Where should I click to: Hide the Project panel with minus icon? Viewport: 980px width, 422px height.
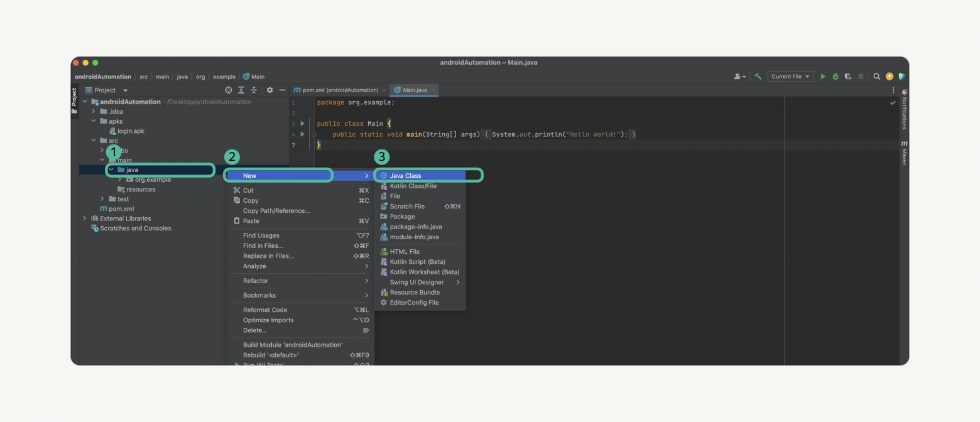coord(283,90)
